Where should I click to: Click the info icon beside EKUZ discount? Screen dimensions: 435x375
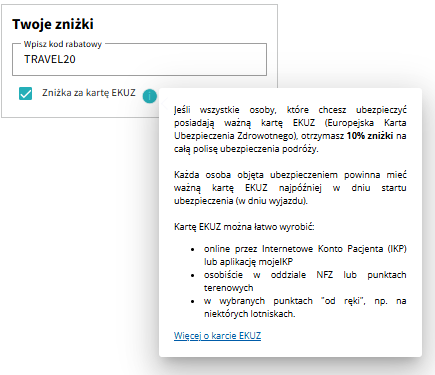[x=150, y=96]
